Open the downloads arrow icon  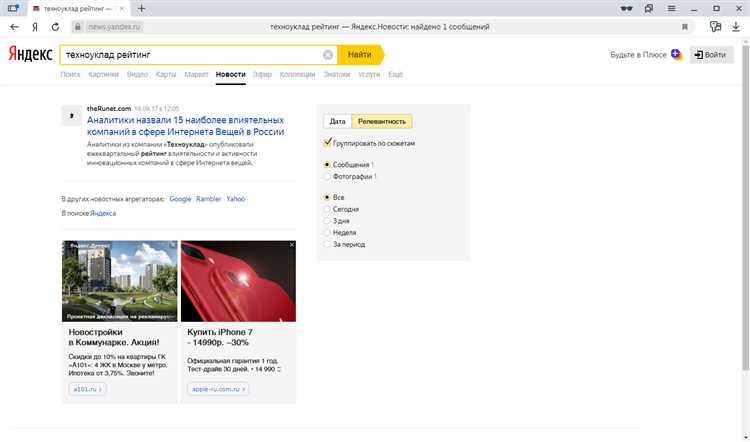pyautogui.click(x=736, y=27)
